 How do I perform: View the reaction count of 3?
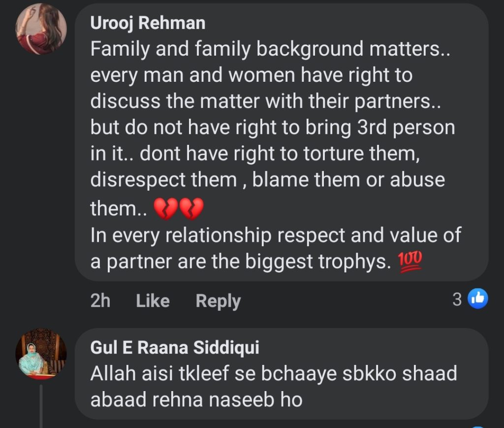tap(457, 299)
